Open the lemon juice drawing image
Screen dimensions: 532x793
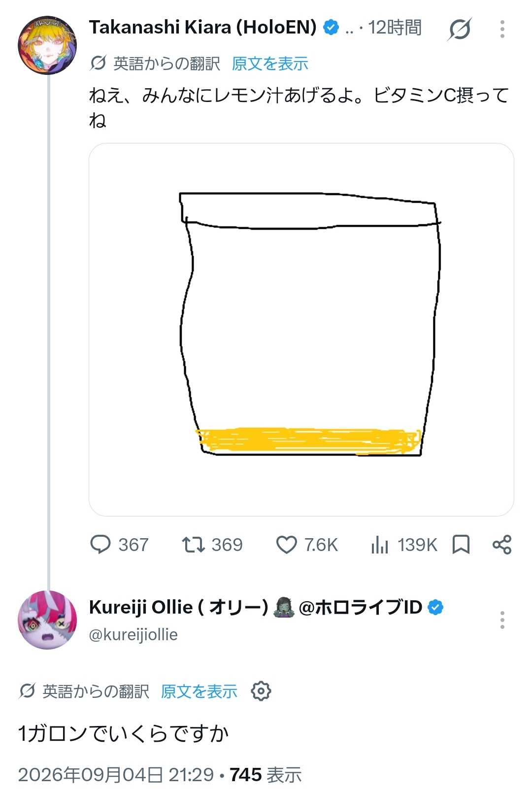(301, 330)
